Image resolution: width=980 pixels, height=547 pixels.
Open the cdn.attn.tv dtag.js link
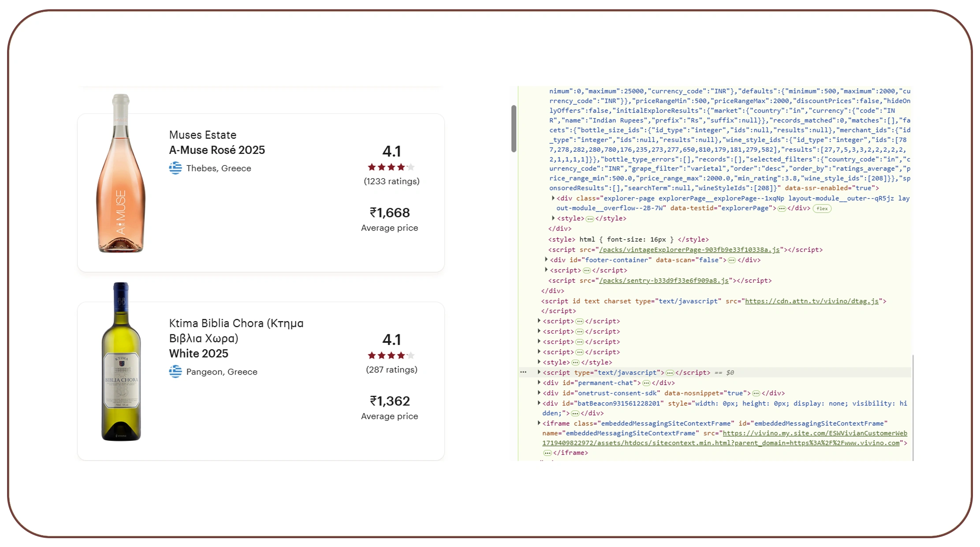click(812, 301)
